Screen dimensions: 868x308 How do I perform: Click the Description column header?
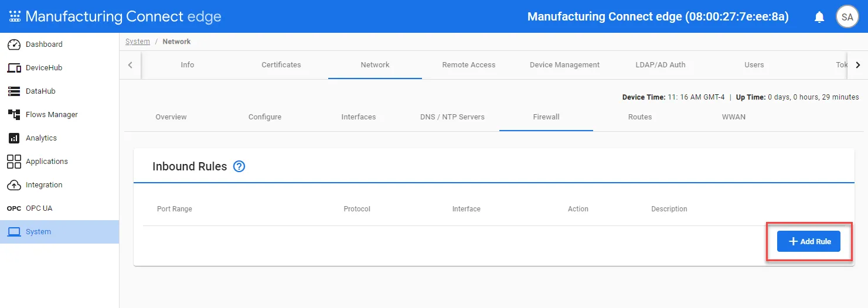669,209
